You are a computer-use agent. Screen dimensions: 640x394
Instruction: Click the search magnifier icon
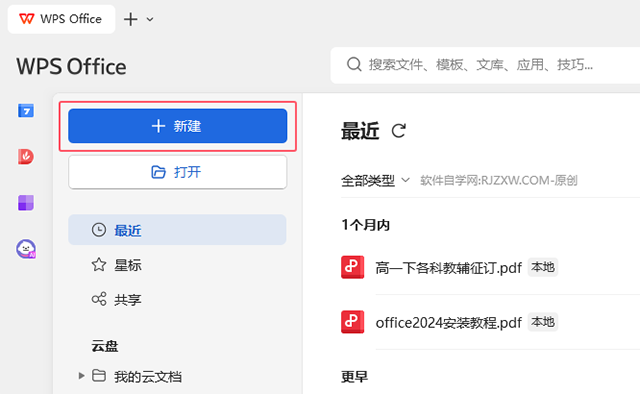coord(354,65)
